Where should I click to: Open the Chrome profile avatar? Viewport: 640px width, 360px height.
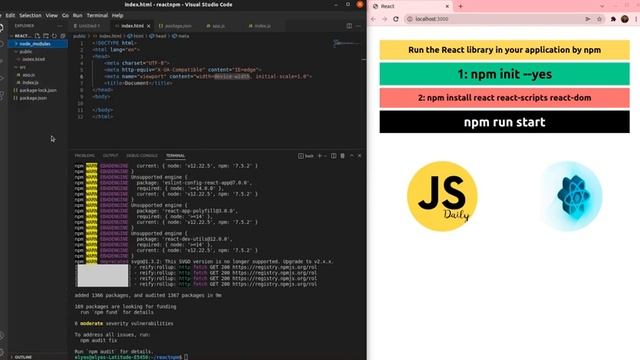[624, 19]
